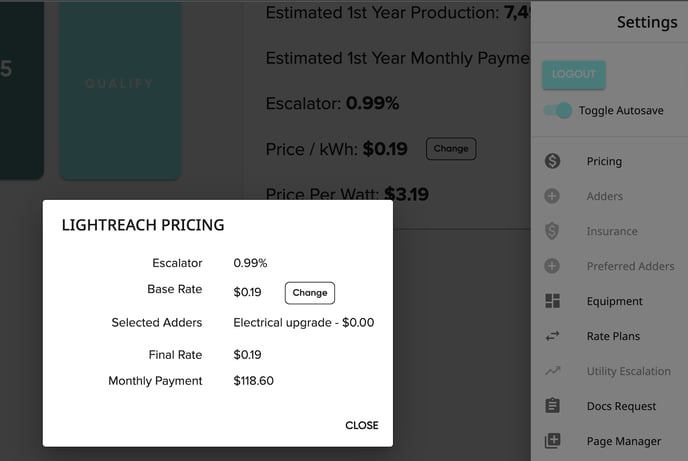Select the Docs Request menu label
Viewport: 688px width, 461px height.
pyautogui.click(x=621, y=406)
